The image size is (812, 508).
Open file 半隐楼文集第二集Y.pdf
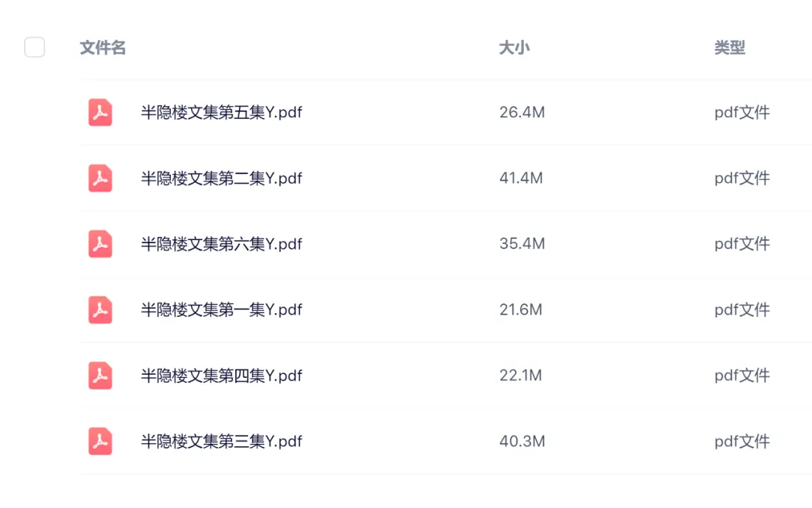click(x=221, y=178)
